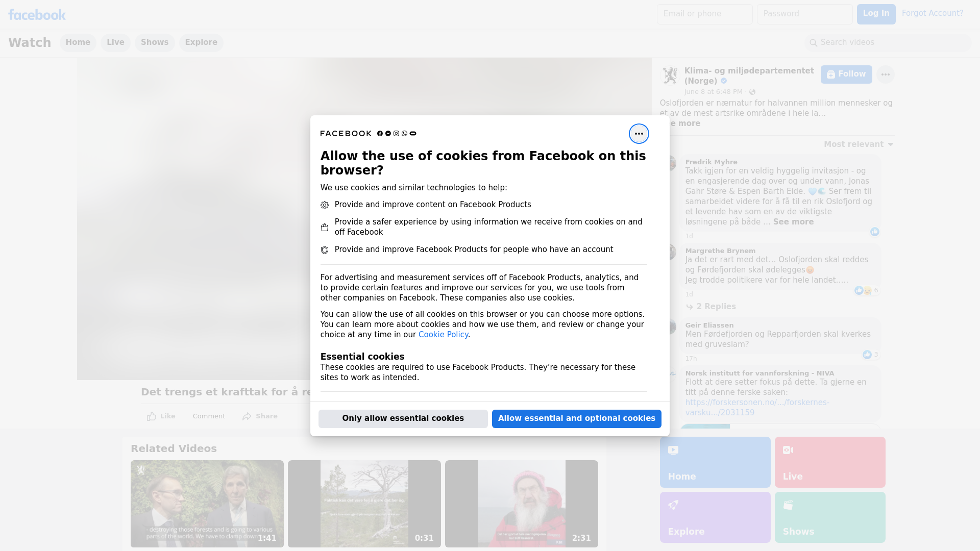Click the Email or phone field
The image size is (980, 551).
[x=704, y=14]
